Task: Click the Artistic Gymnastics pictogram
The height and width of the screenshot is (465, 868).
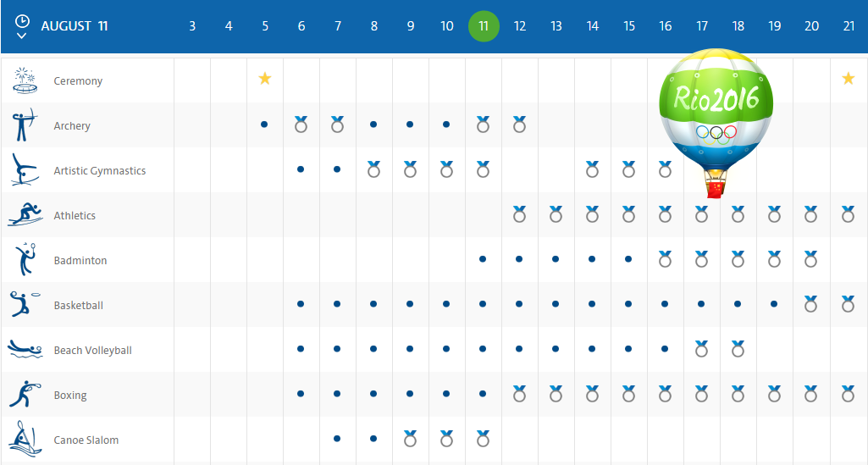Action: [x=25, y=170]
